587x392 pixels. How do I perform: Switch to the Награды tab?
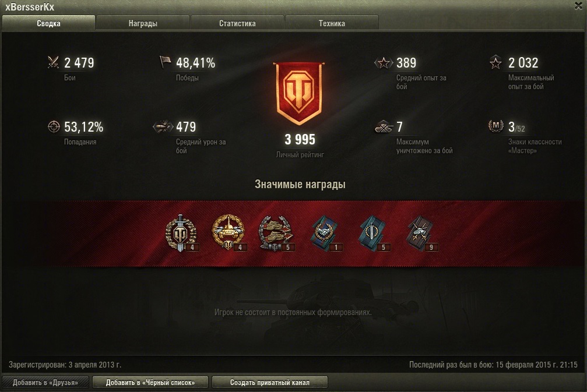pos(143,23)
